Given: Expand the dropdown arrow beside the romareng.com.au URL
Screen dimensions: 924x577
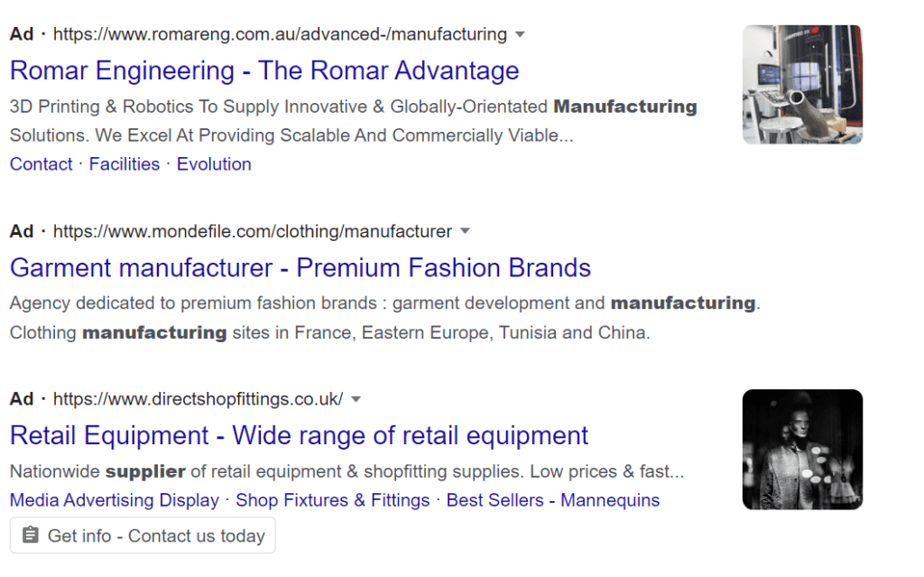Looking at the screenshot, I should 520,34.
